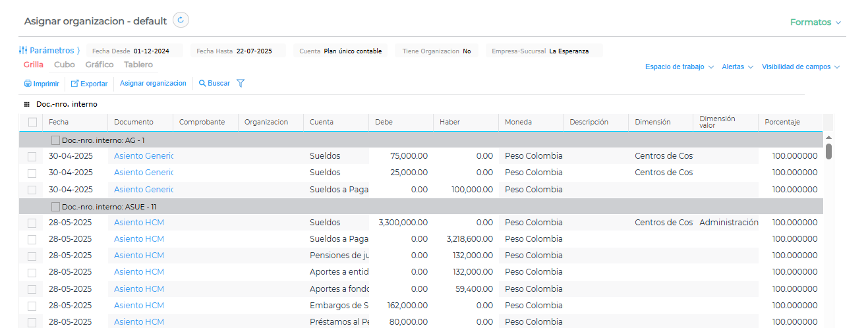Expand the Espacio de trabajo dropdown
This screenshot has height=328, width=868.
pos(680,67)
